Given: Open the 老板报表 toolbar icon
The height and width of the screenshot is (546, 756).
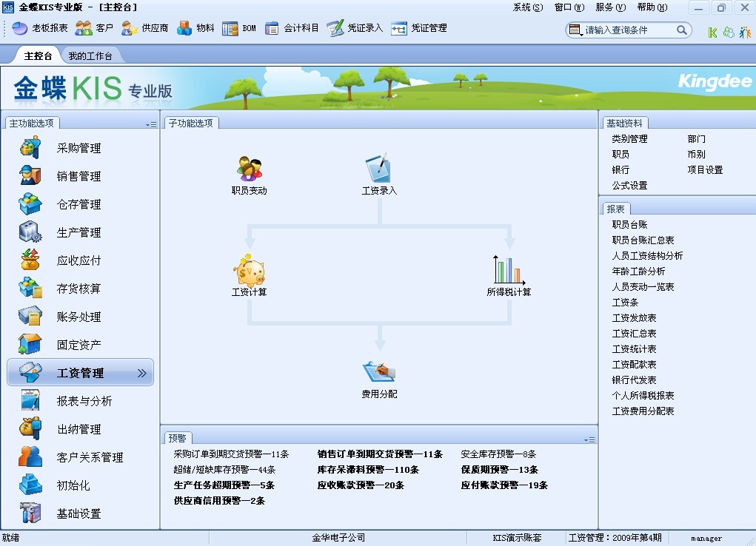Looking at the screenshot, I should point(39,28).
